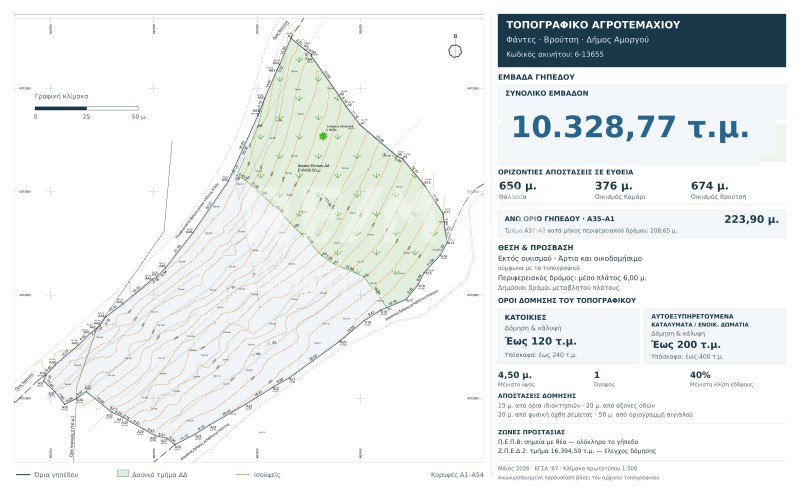Click the green Δασικό τμήμα ΔΔ legend swatch

click(x=122, y=474)
